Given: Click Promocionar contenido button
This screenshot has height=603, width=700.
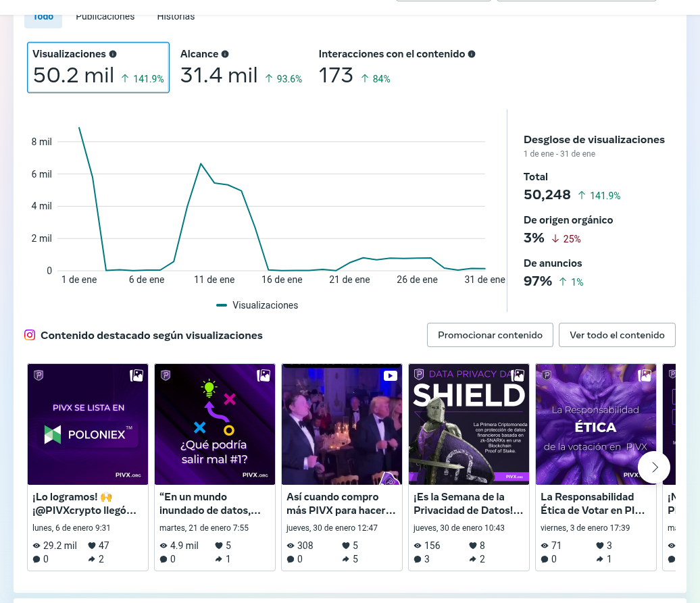Looking at the screenshot, I should [490, 335].
